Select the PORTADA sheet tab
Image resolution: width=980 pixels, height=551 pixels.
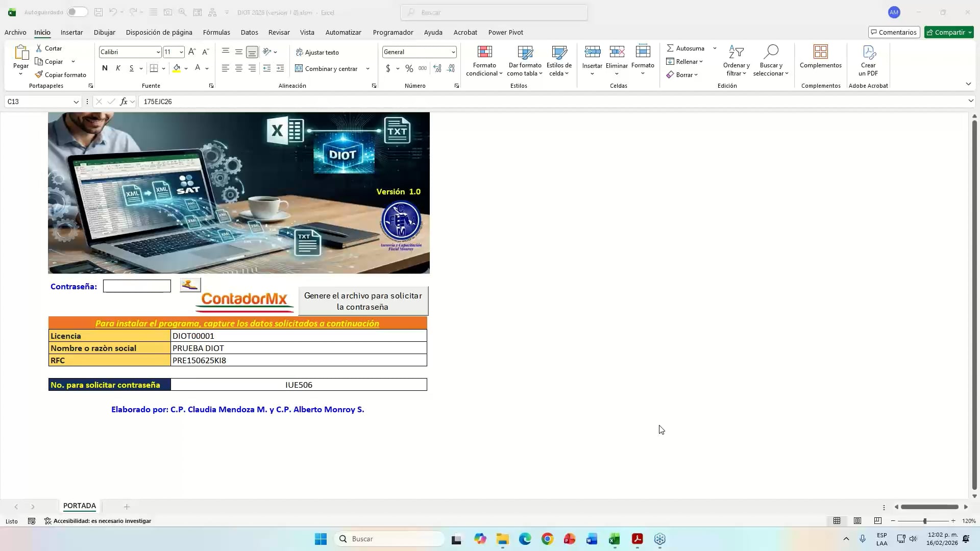[x=80, y=506]
